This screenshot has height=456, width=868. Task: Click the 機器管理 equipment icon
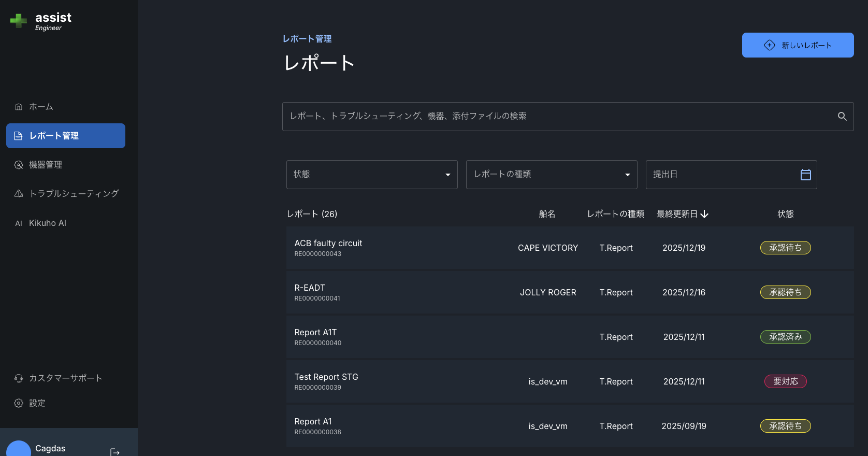coord(19,165)
